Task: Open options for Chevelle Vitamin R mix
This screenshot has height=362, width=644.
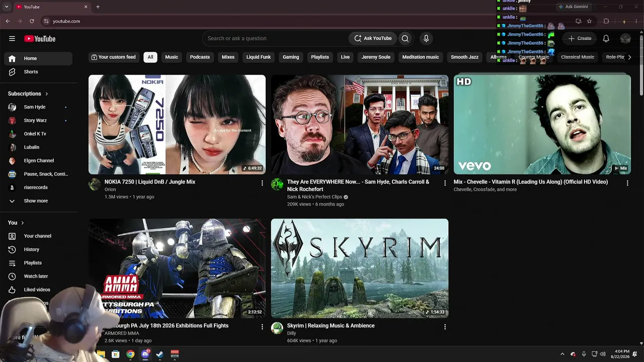Action: coord(627,183)
